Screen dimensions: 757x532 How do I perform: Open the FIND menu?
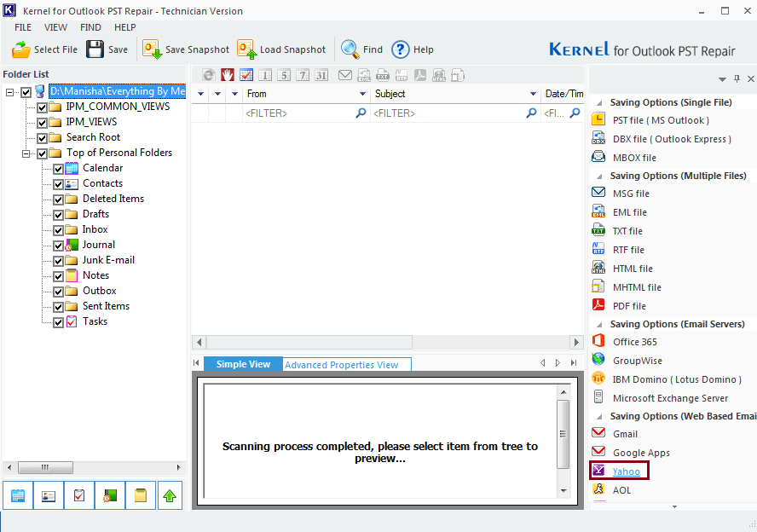click(x=90, y=27)
